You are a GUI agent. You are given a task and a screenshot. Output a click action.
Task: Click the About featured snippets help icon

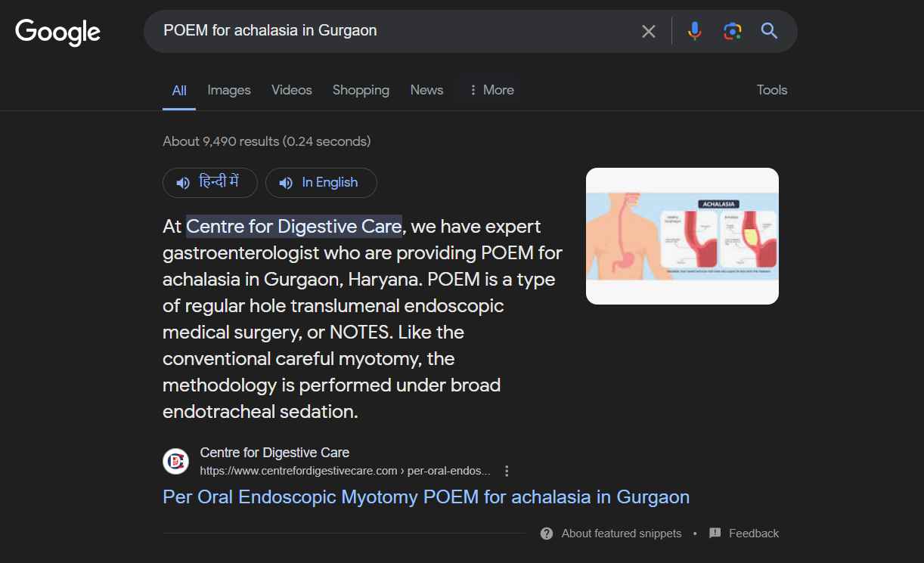(547, 534)
